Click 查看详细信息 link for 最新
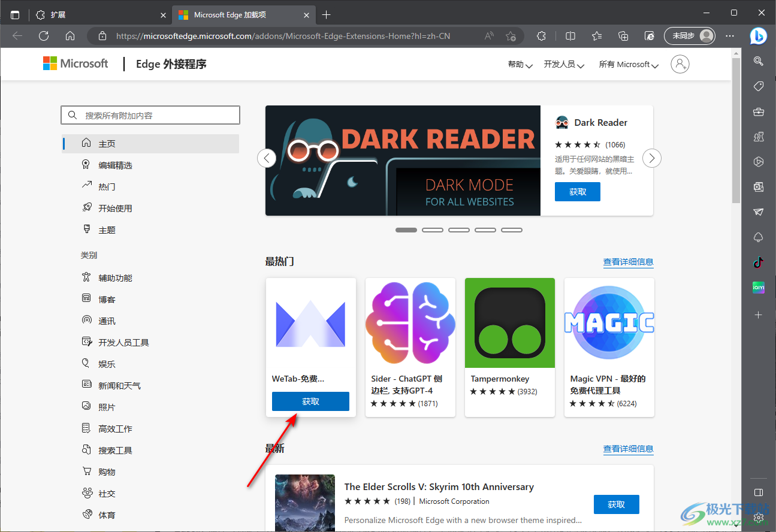 point(628,449)
